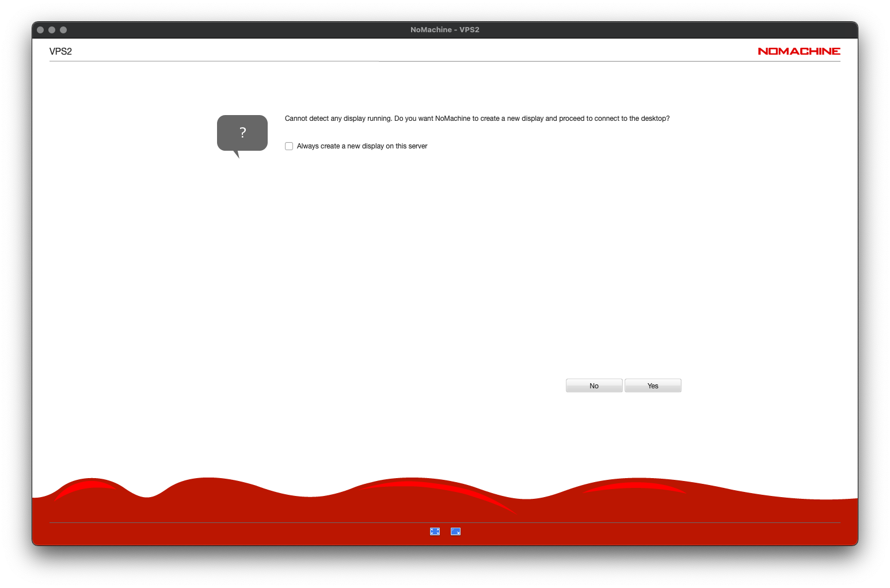
Task: Click the NoMachine logo
Action: pos(799,51)
